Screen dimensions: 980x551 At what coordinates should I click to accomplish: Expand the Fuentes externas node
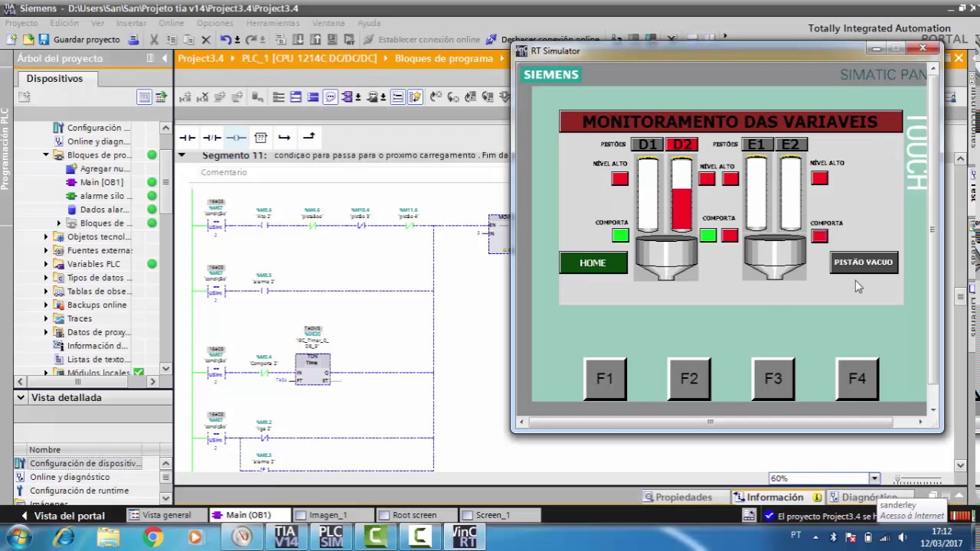(x=46, y=250)
